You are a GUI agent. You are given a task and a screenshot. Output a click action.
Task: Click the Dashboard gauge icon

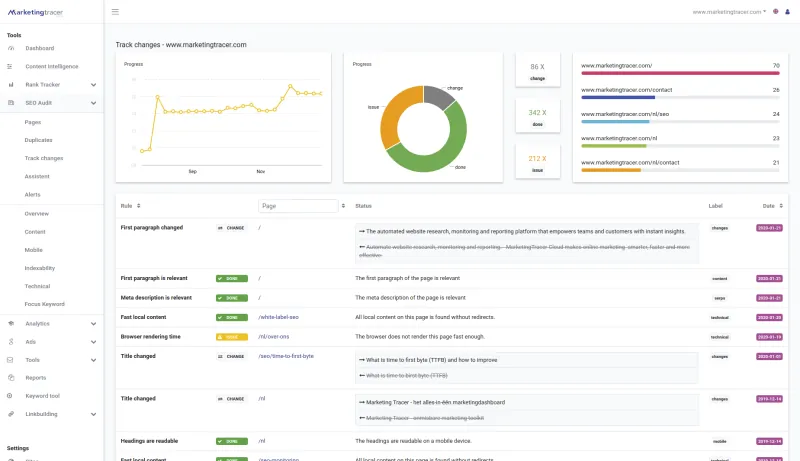pos(11,48)
